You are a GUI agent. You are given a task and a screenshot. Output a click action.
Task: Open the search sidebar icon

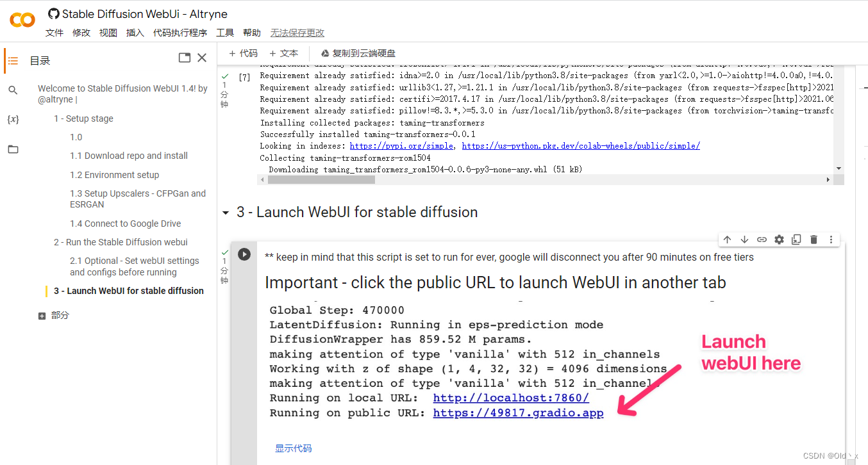tap(13, 90)
